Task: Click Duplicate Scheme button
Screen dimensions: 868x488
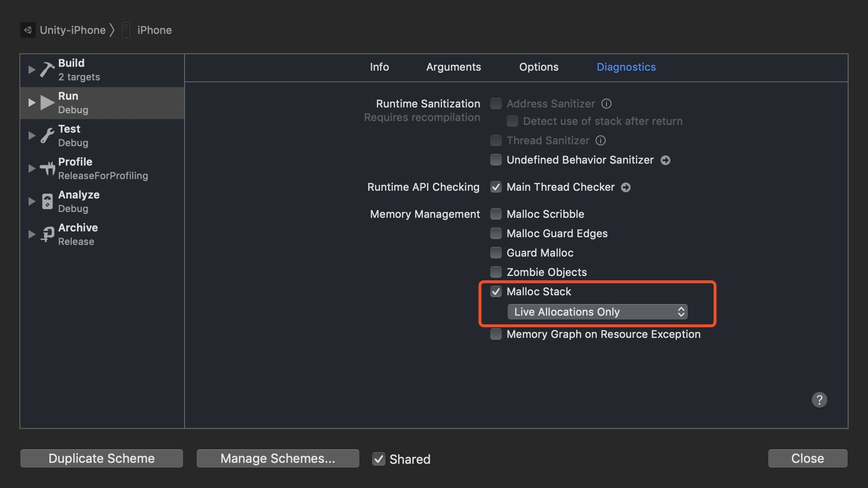Action: (102, 458)
